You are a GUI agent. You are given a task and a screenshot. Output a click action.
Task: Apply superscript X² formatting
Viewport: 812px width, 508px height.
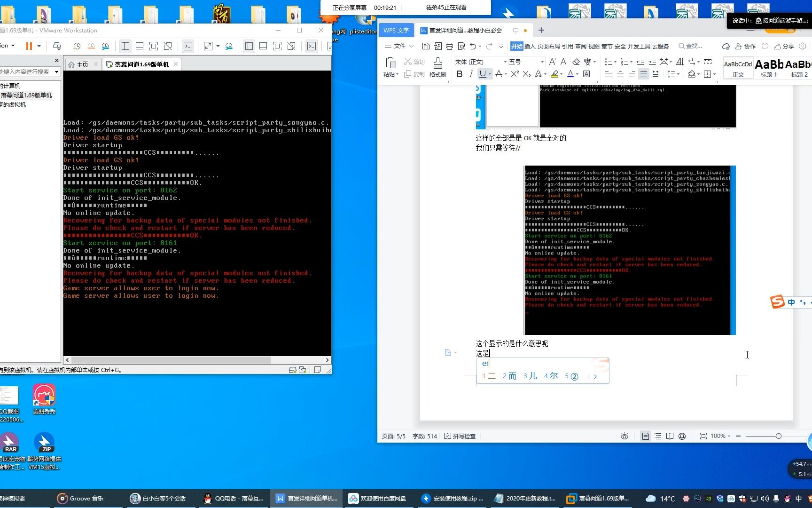[x=515, y=74]
